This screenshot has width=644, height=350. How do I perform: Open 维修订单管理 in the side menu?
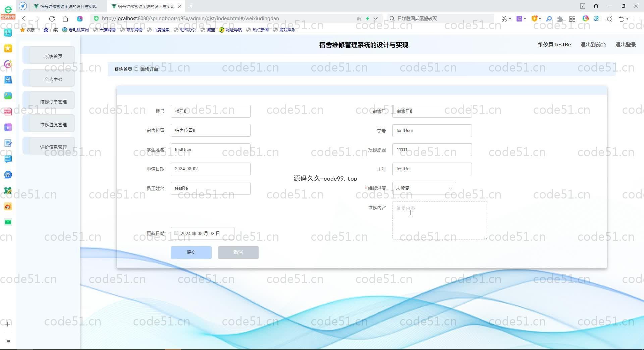coord(53,102)
